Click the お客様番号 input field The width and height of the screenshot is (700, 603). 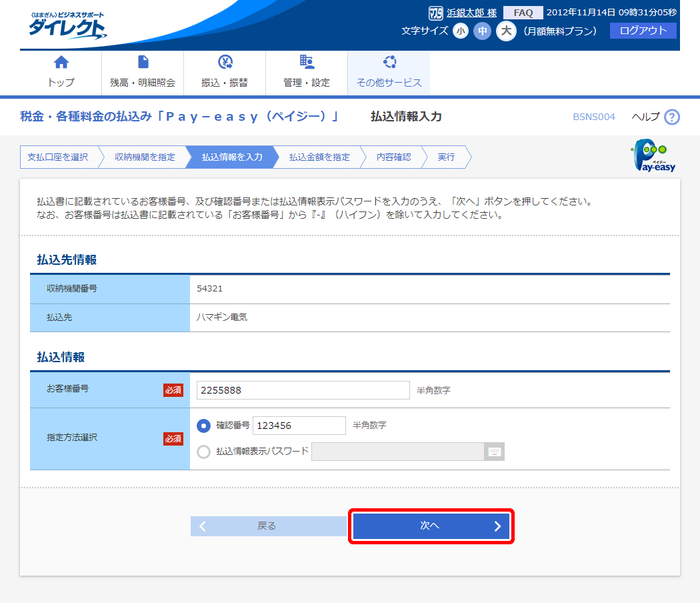[303, 390]
